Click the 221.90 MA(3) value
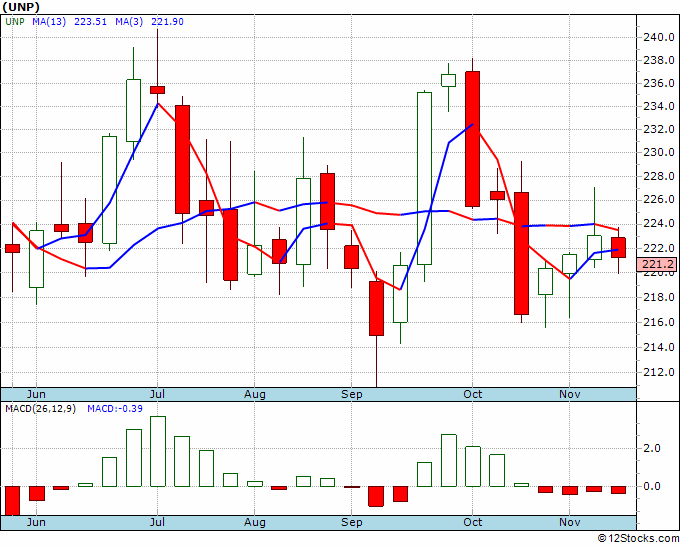Screen dimensions: 680x546 click(x=167, y=22)
